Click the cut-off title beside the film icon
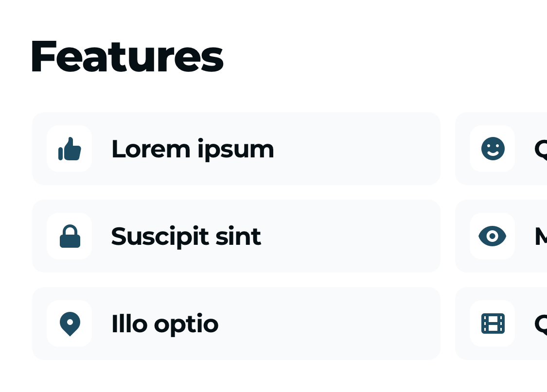The width and height of the screenshot is (547, 392). coord(541,324)
